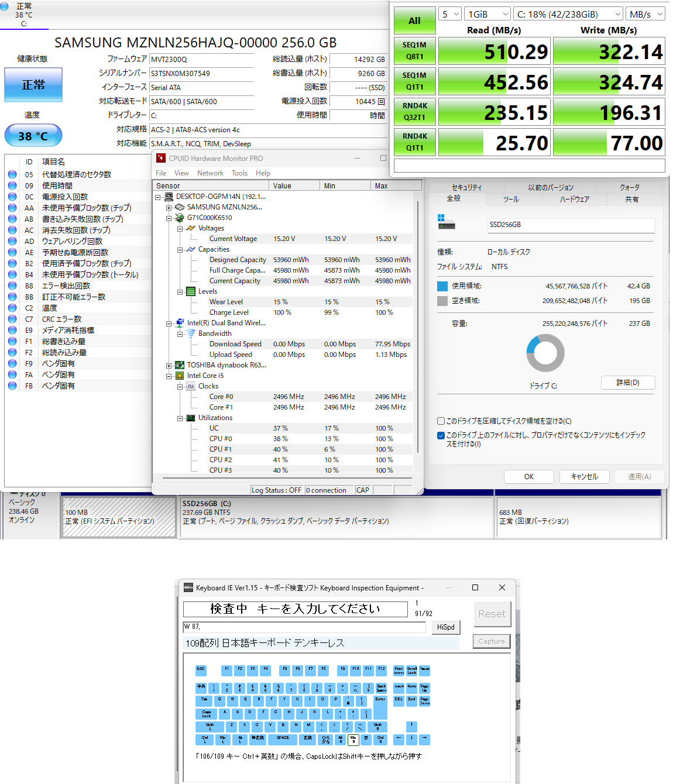
Task: Switch to the ツール tab in drive properties
Action: tap(511, 200)
